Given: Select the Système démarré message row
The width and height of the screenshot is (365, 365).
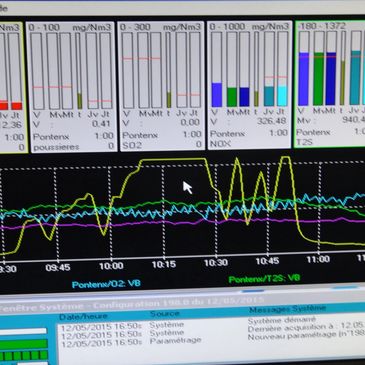Looking at the screenshot, I should coord(283,320).
